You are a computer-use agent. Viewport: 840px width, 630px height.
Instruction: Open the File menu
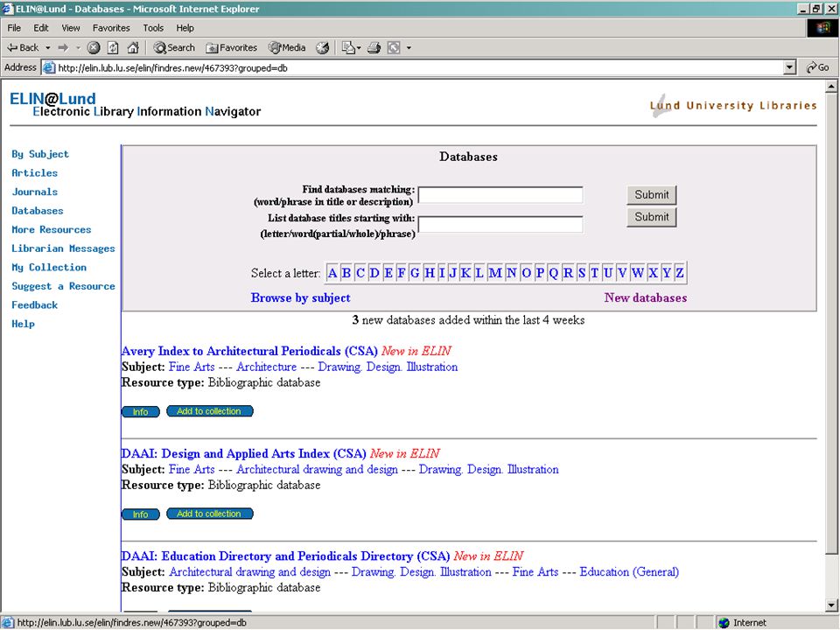pyautogui.click(x=14, y=28)
